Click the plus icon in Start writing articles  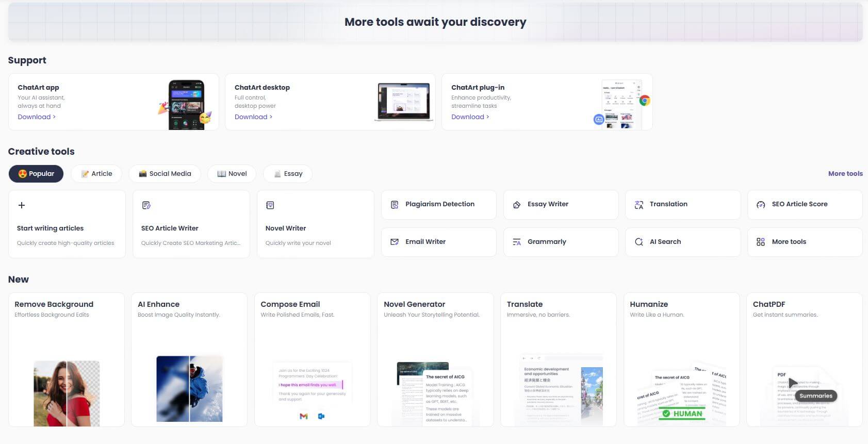pos(22,205)
